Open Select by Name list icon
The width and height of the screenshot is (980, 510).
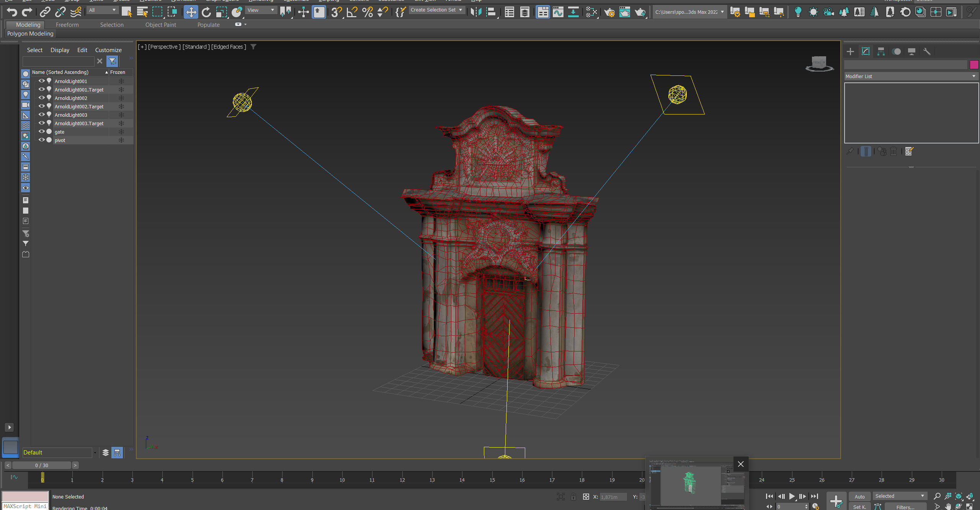click(142, 12)
